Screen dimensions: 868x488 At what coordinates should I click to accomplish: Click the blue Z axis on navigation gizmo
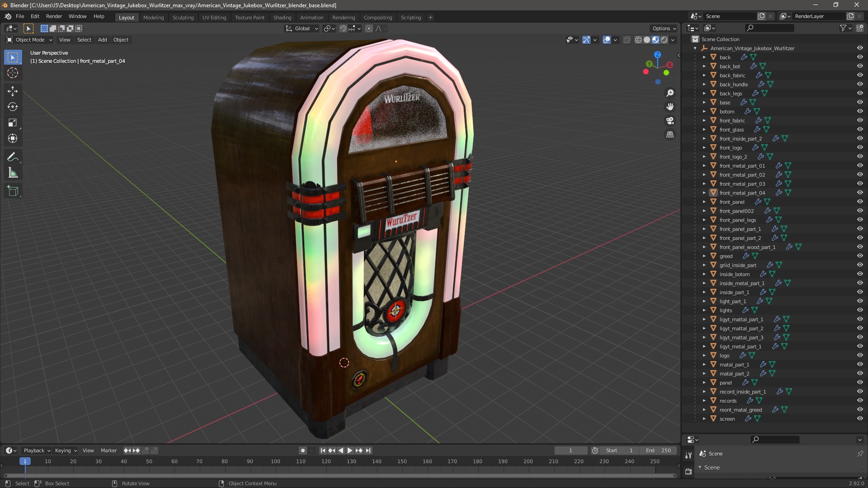(x=657, y=54)
